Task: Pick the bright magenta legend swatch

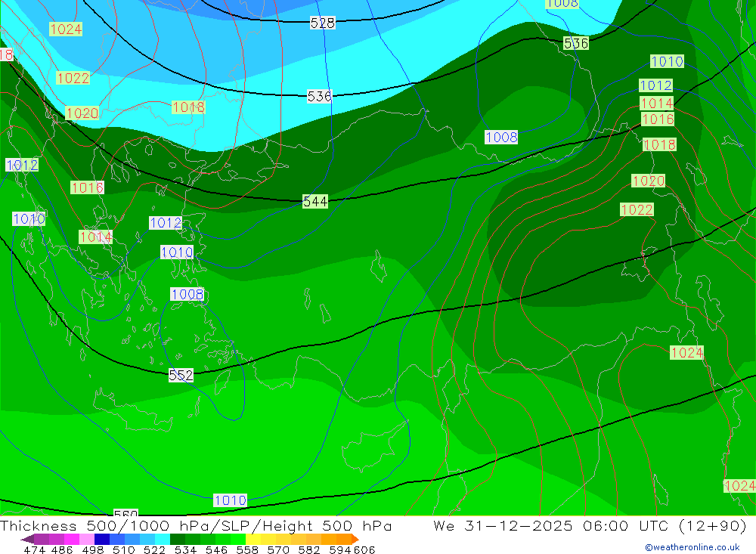Action: [x=72, y=539]
